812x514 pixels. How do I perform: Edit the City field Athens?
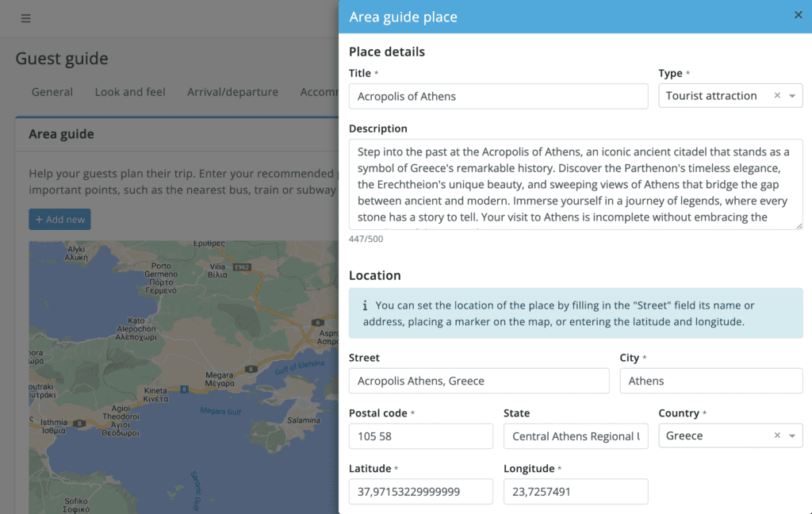(x=711, y=381)
